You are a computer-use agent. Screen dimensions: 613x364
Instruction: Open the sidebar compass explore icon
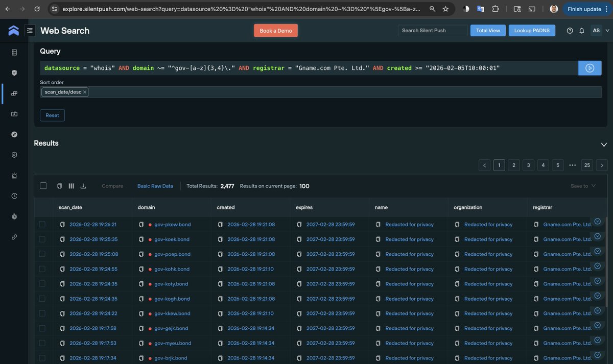point(14,134)
